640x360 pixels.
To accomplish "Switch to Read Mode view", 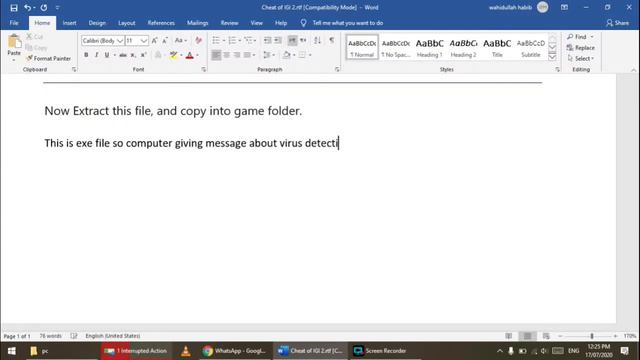I will coord(509,336).
